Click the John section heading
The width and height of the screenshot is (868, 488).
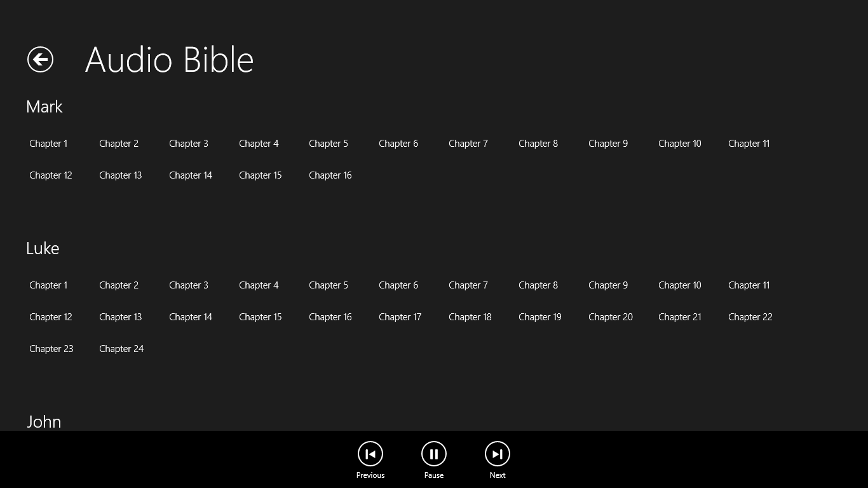point(44,421)
